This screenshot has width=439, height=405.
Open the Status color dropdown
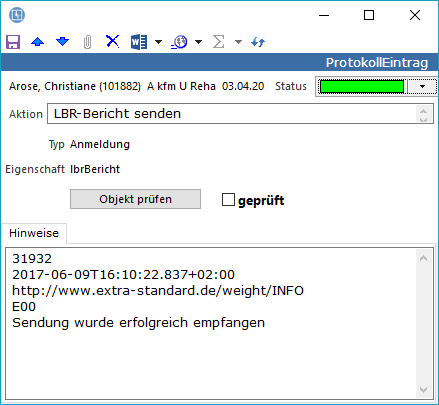(422, 87)
